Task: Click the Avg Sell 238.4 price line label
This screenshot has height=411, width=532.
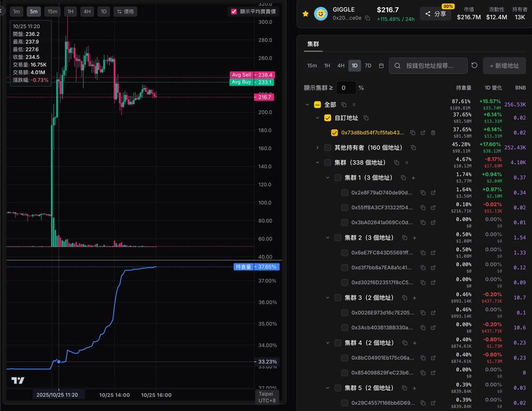Action: 252,75
